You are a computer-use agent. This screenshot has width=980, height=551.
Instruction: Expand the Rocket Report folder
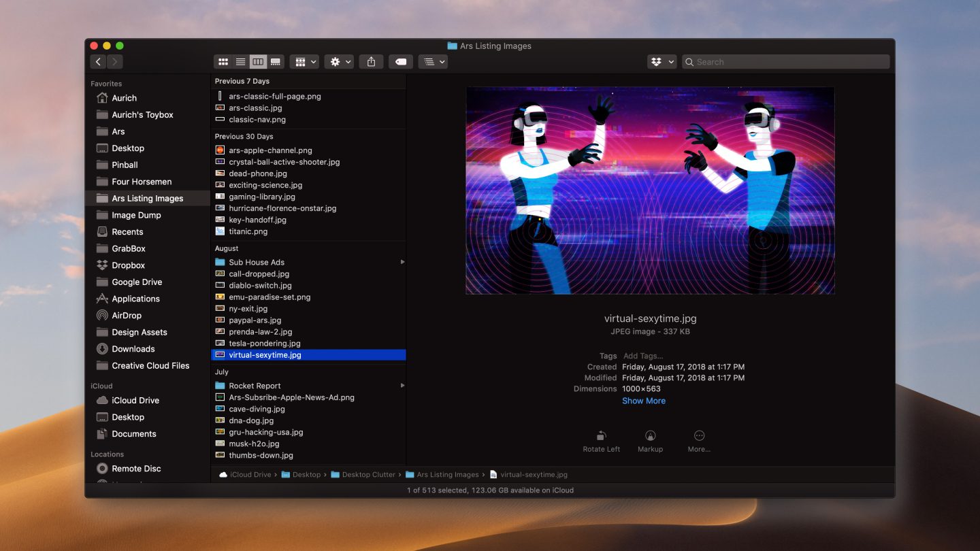tap(402, 385)
